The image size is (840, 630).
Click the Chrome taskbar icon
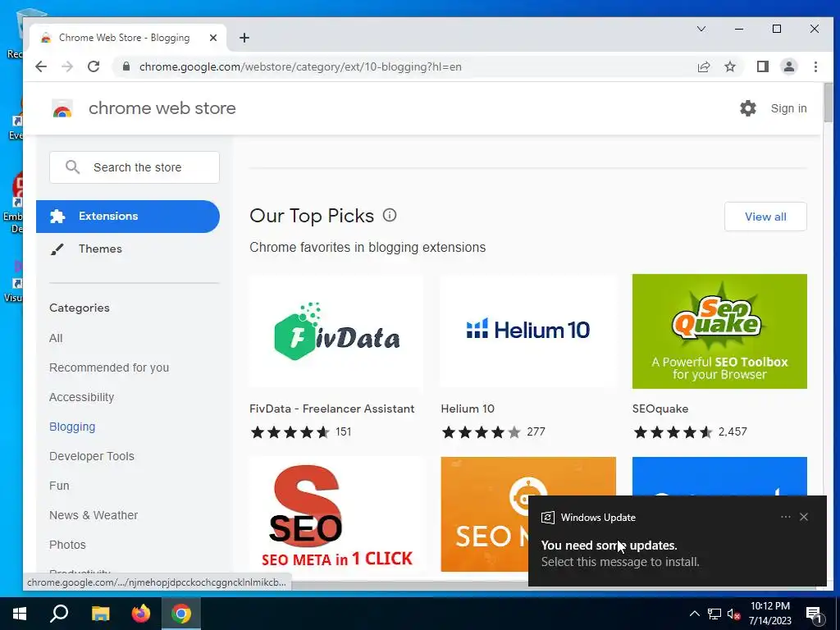[181, 614]
